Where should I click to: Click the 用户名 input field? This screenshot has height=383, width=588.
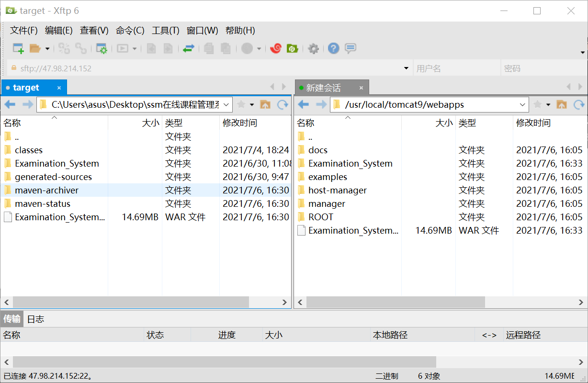click(457, 68)
